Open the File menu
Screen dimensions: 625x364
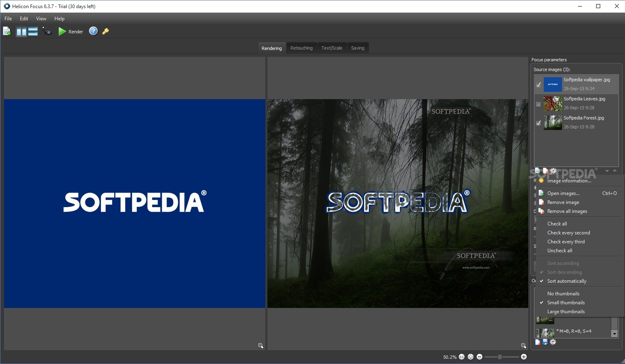point(8,19)
